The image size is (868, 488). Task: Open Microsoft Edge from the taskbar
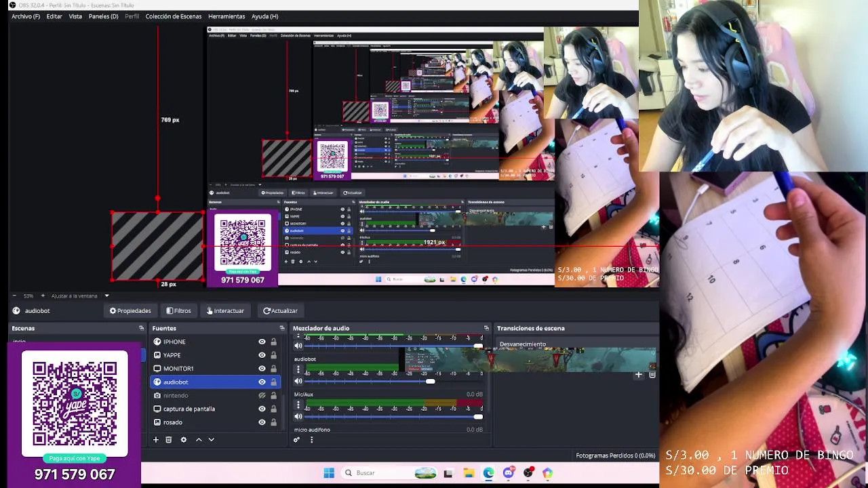(x=488, y=473)
